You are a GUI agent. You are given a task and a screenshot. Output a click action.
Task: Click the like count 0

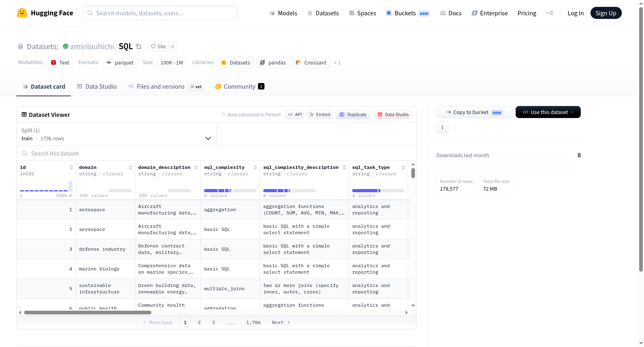point(173,46)
